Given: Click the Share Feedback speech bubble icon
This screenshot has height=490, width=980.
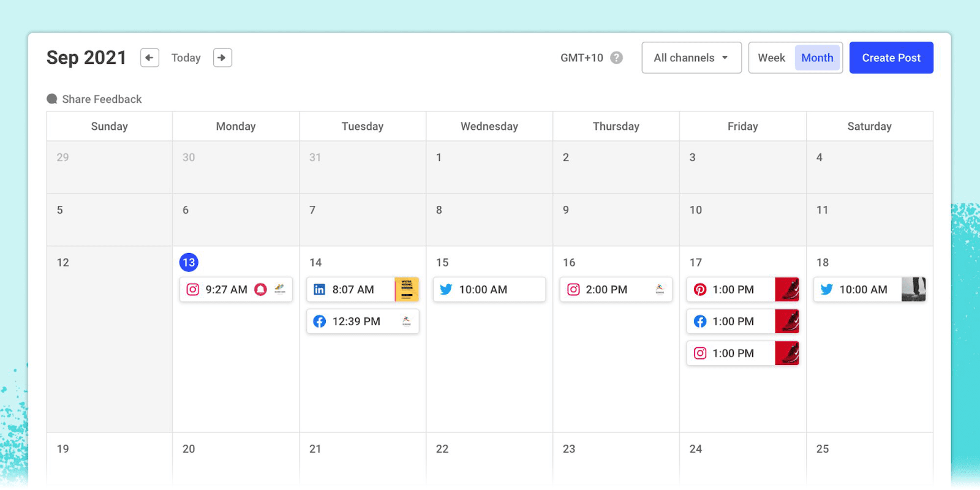Looking at the screenshot, I should tap(52, 99).
